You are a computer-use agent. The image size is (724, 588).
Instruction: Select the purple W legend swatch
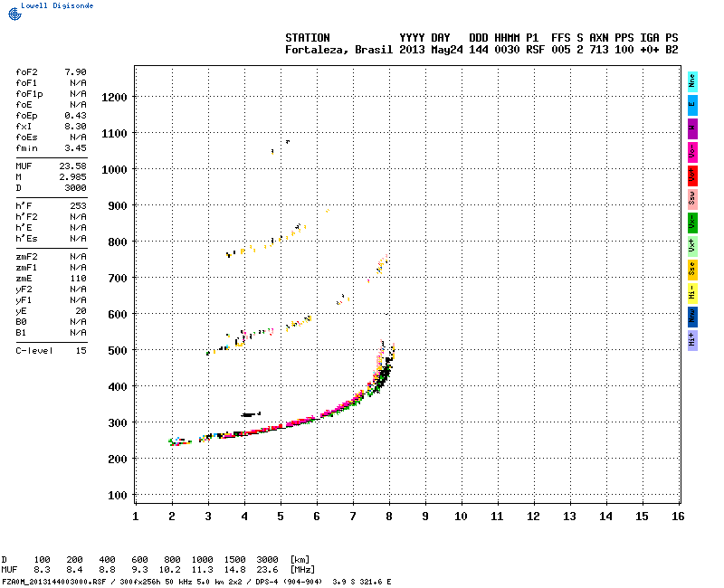(692, 128)
